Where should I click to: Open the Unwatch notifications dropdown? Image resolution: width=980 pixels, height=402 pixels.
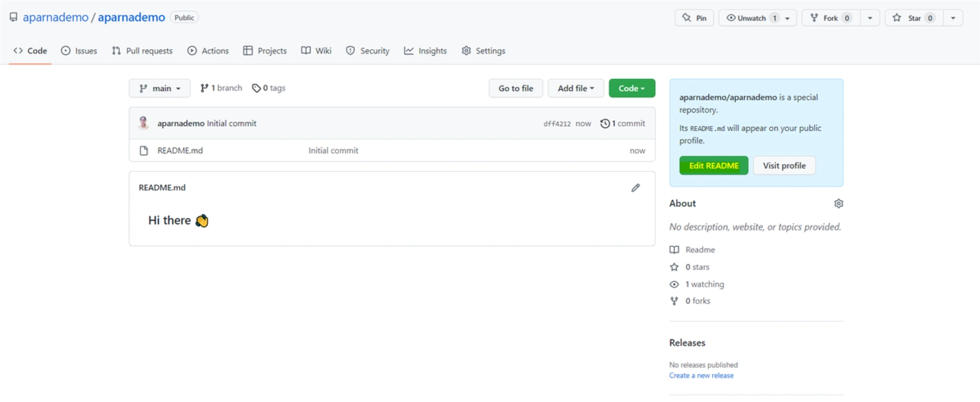pos(757,18)
